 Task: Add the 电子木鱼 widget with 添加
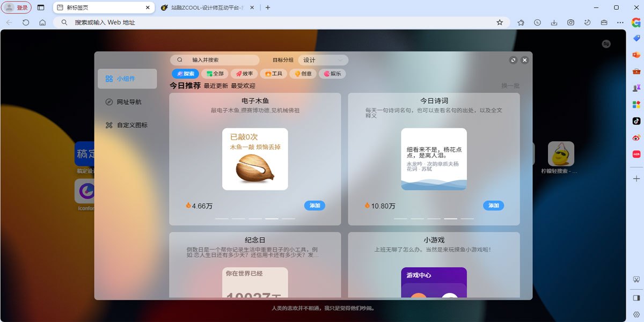(314, 205)
